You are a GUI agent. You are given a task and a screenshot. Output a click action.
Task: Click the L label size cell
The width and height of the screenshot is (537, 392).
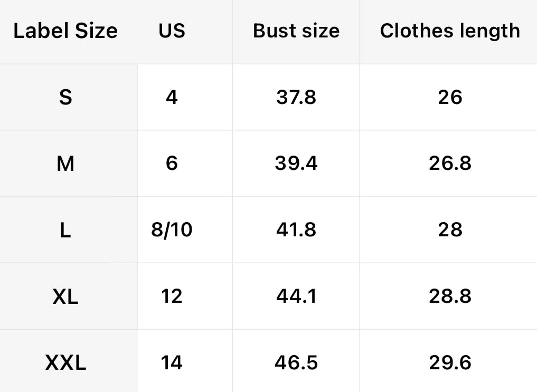coord(65,230)
